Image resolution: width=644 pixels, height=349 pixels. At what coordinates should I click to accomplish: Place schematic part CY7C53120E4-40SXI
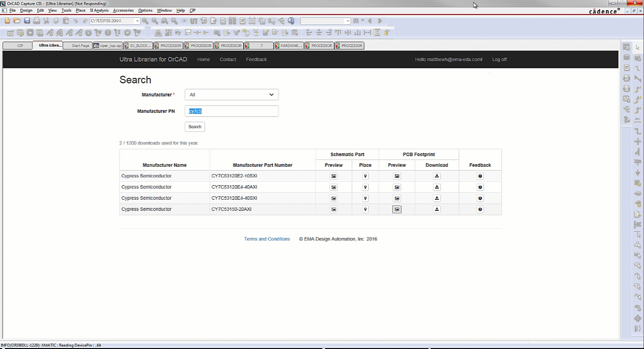(365, 198)
